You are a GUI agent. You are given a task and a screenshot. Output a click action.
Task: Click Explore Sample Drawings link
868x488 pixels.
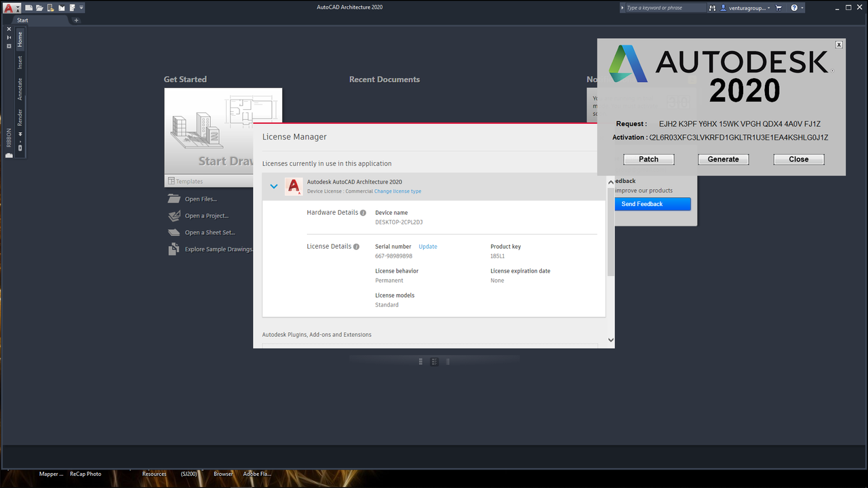pos(219,249)
